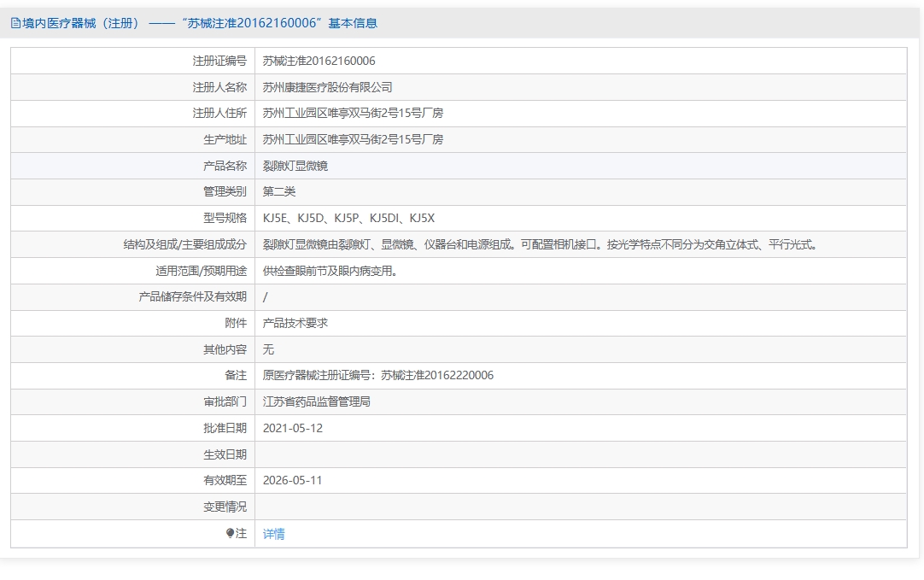Click the lightbulb icon beside 注 label

(230, 533)
